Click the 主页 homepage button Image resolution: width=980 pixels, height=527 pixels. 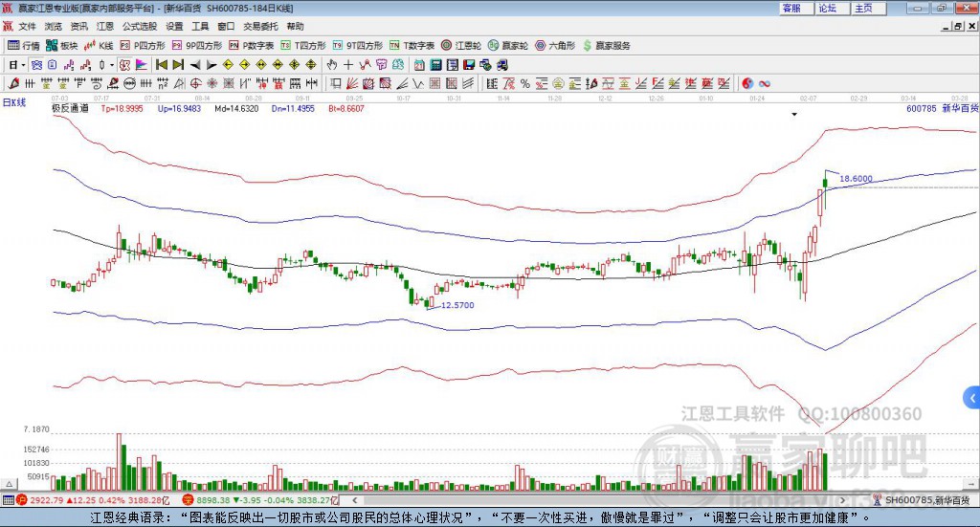coord(868,8)
